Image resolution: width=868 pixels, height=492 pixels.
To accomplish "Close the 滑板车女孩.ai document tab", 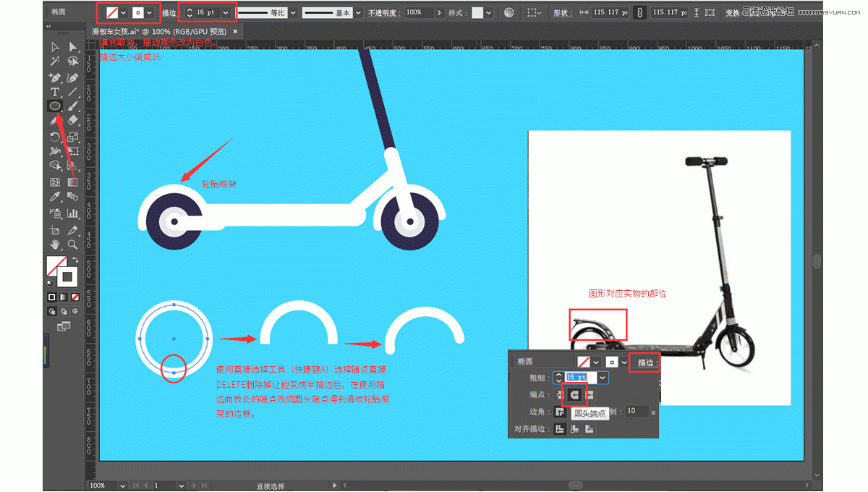I will [x=235, y=32].
